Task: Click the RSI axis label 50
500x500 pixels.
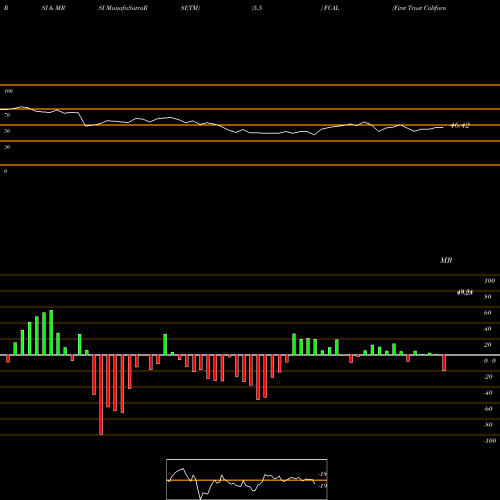Action: [x=7, y=131]
